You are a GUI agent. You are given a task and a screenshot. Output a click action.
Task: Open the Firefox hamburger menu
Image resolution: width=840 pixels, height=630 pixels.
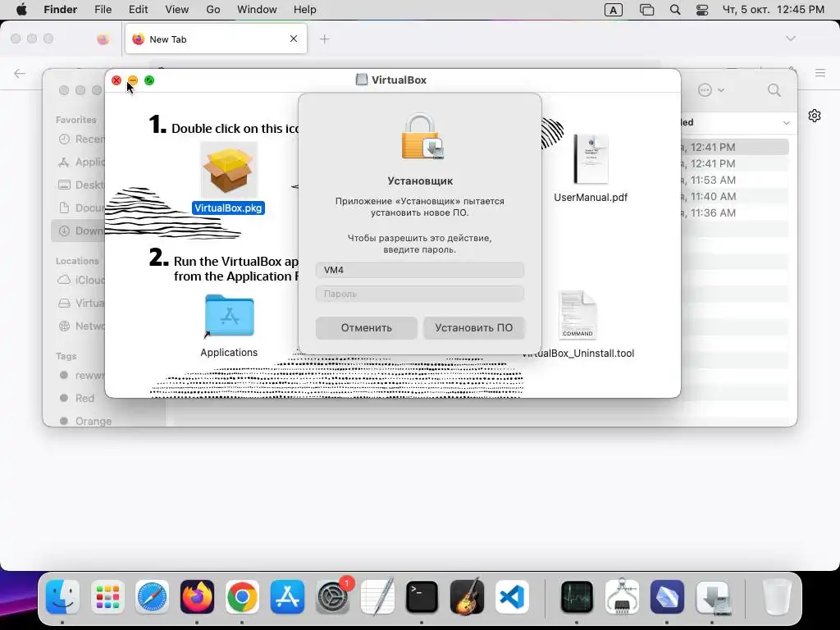820,73
